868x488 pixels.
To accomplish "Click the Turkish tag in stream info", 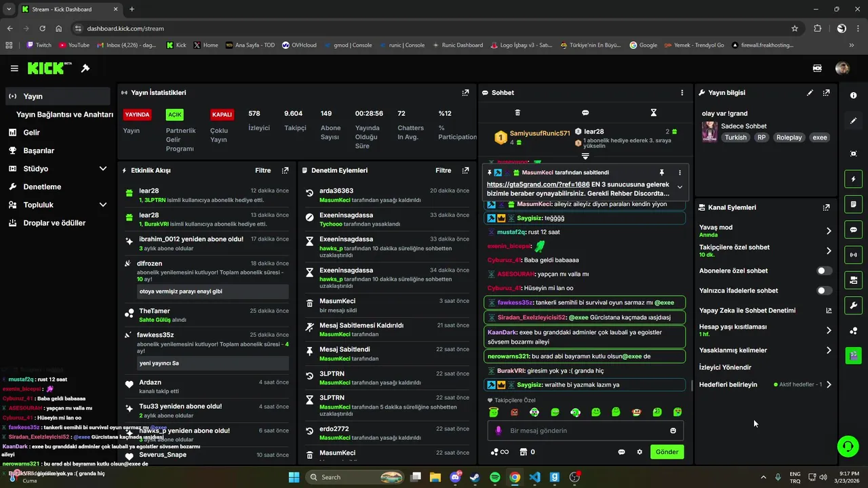I will click(x=735, y=138).
